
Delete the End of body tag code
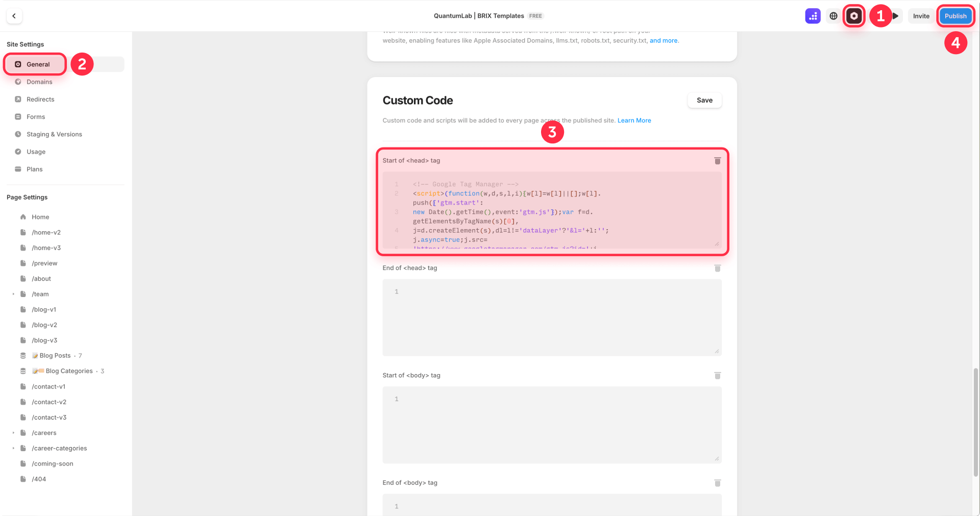717,483
